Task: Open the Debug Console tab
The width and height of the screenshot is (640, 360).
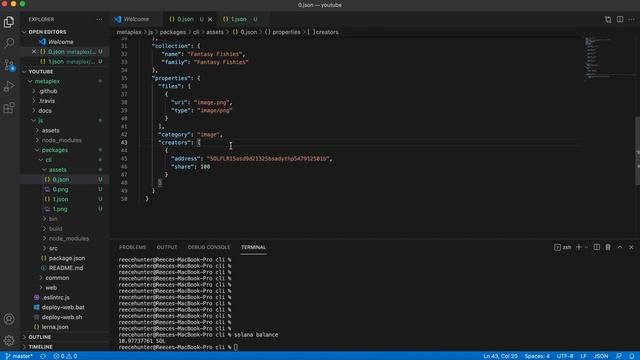Action: point(209,247)
